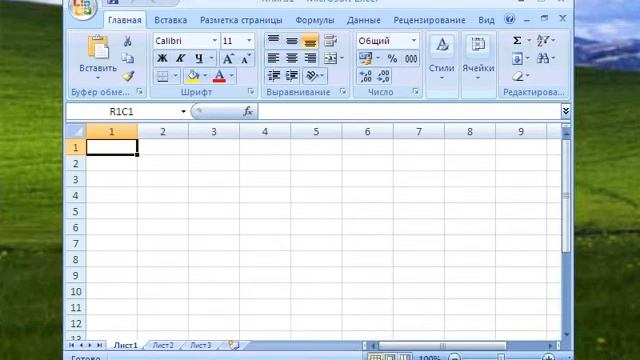Click the Office round button

pyautogui.click(x=83, y=8)
